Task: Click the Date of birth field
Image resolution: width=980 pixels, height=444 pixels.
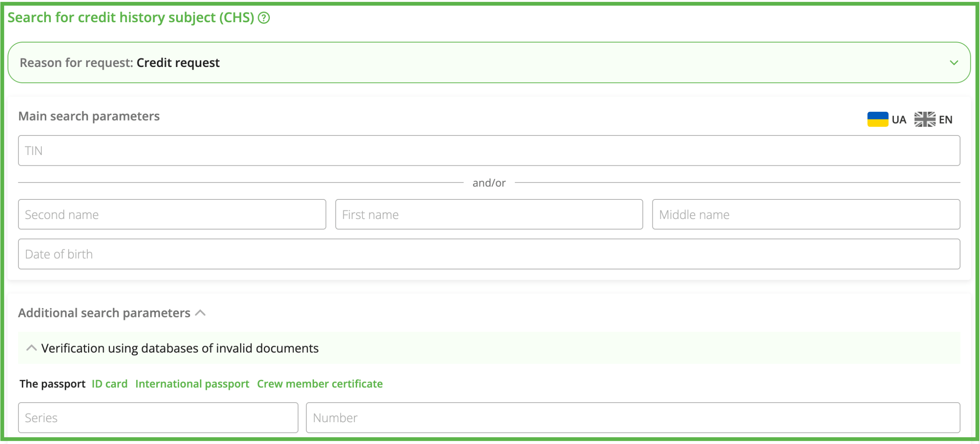Action: tap(488, 254)
